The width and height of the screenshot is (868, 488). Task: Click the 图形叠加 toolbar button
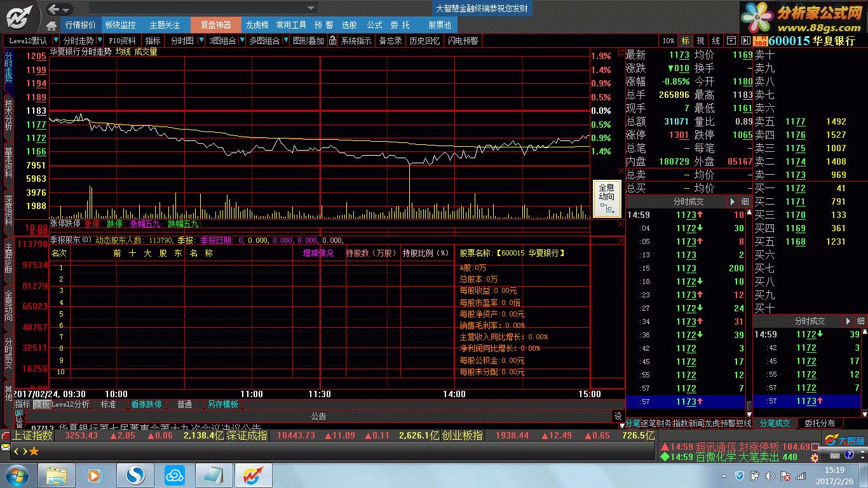(x=308, y=41)
